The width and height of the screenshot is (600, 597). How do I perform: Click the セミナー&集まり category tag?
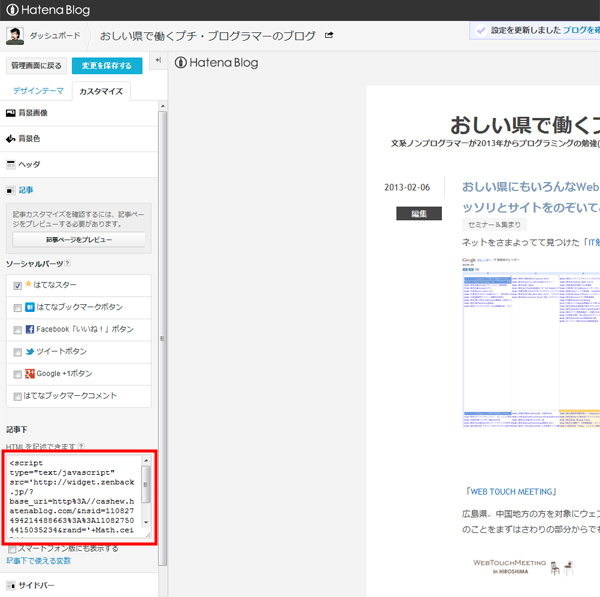click(494, 225)
